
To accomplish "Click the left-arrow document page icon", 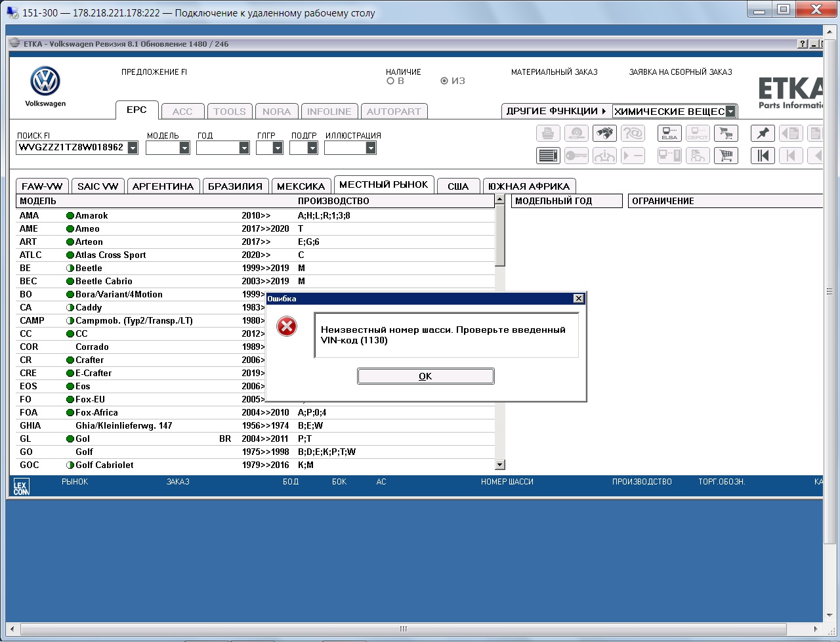I will 791,133.
